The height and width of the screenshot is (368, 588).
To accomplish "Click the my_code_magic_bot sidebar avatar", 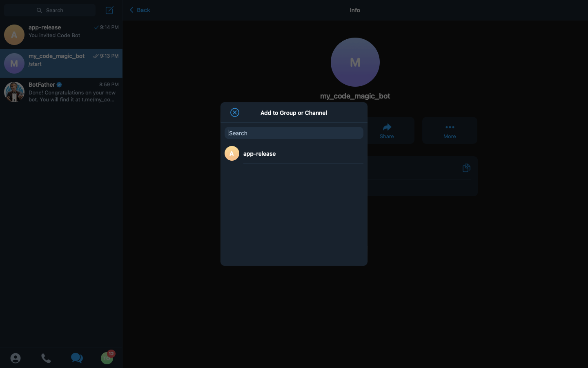I will (14, 63).
